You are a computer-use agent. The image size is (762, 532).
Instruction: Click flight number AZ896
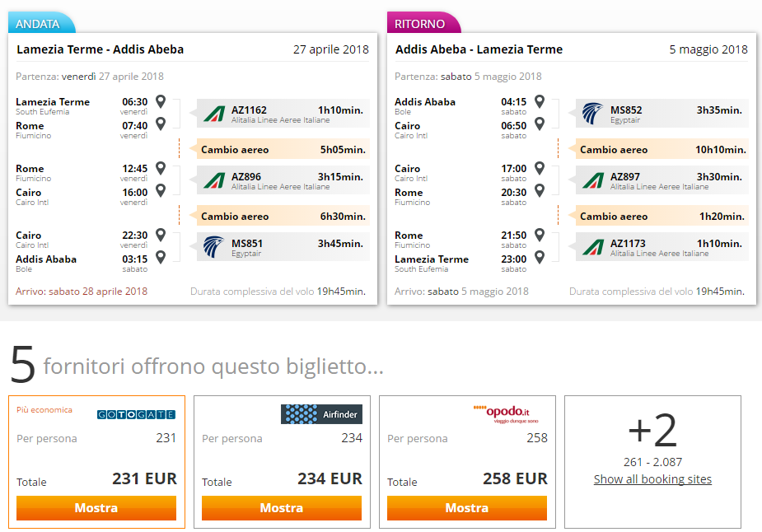246,177
